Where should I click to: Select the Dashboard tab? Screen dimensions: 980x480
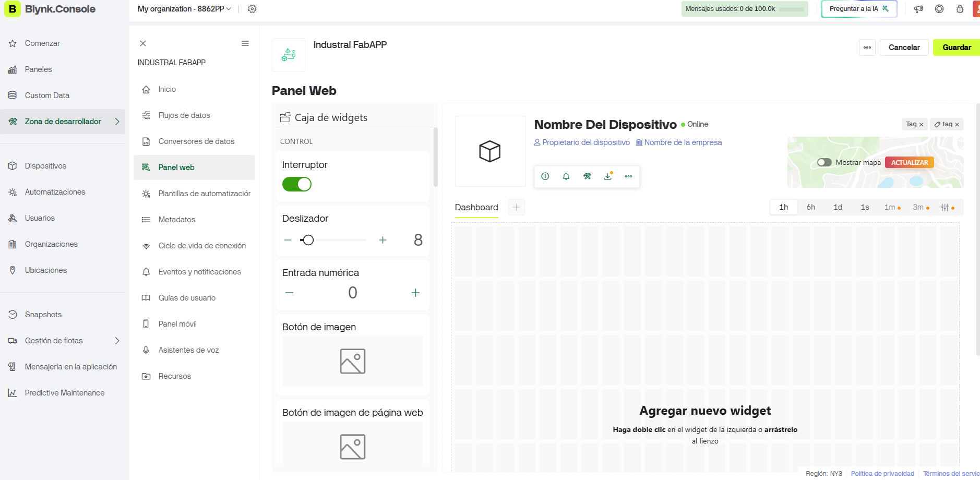point(476,208)
